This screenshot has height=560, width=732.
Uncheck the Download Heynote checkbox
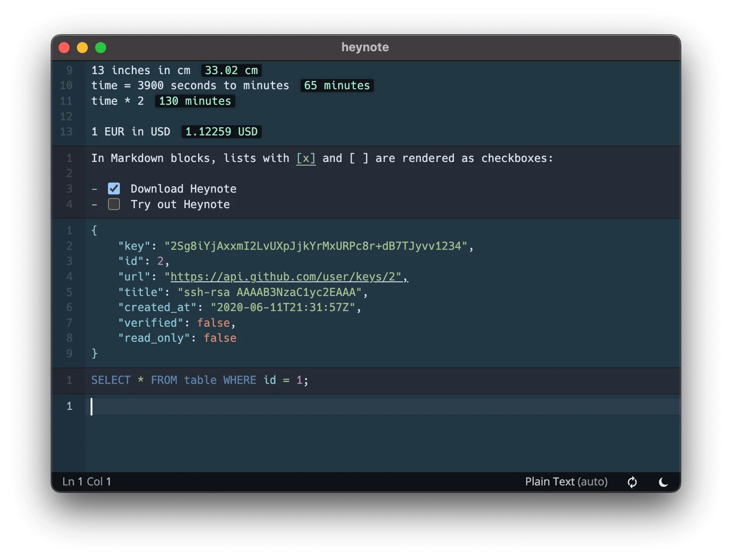coord(114,188)
